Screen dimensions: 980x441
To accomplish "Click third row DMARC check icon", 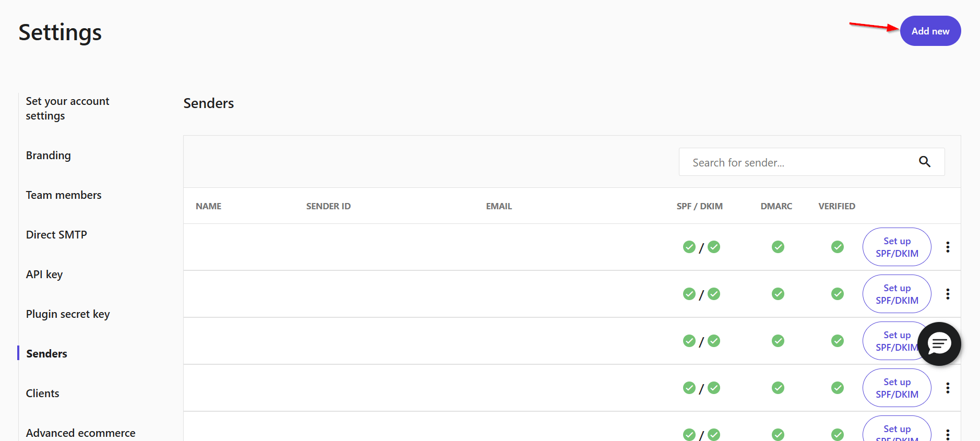I will tap(778, 341).
